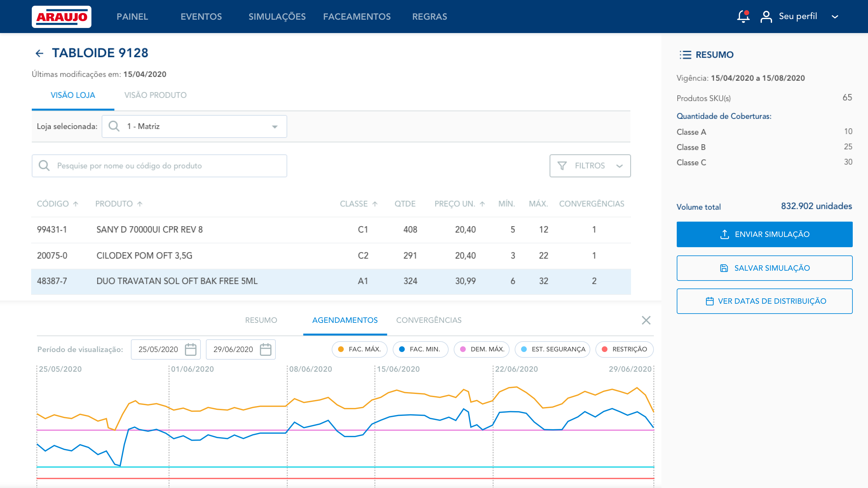Image resolution: width=868 pixels, height=488 pixels.
Task: Switch to VISÃO PRODUTO tab
Action: [155, 95]
